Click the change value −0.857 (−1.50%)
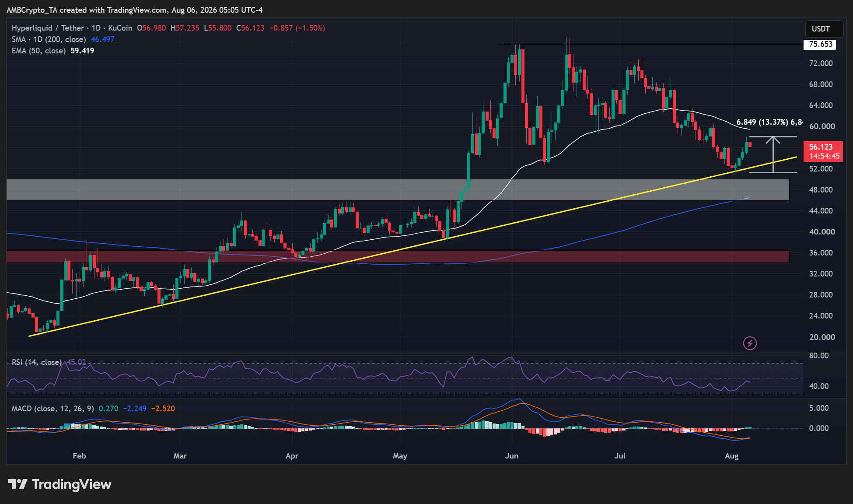Viewport: 853px width, 504px height. click(x=297, y=28)
